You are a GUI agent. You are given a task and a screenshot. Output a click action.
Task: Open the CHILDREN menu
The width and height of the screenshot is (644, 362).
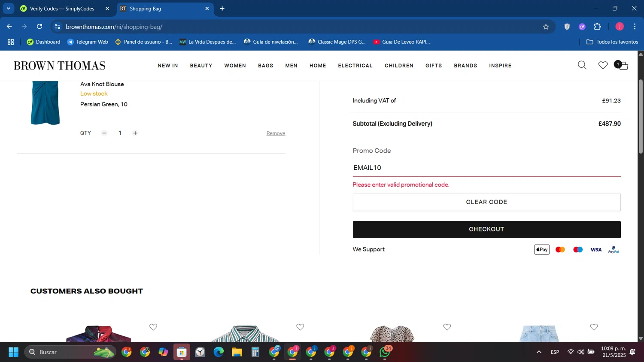[399, 66]
